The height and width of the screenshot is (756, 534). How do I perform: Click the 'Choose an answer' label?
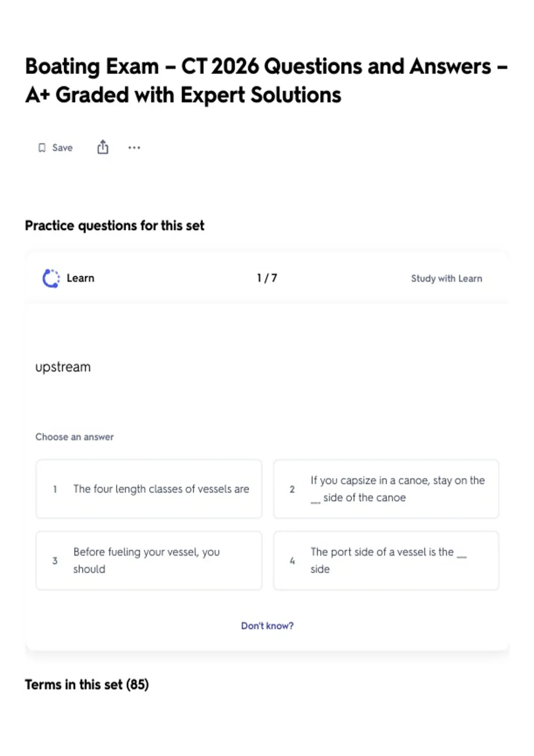(x=75, y=437)
